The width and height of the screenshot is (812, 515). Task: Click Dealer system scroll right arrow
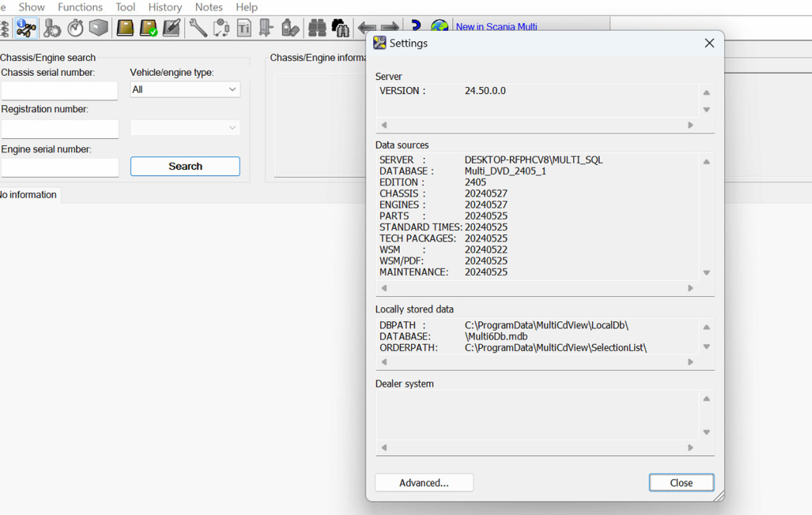(691, 448)
